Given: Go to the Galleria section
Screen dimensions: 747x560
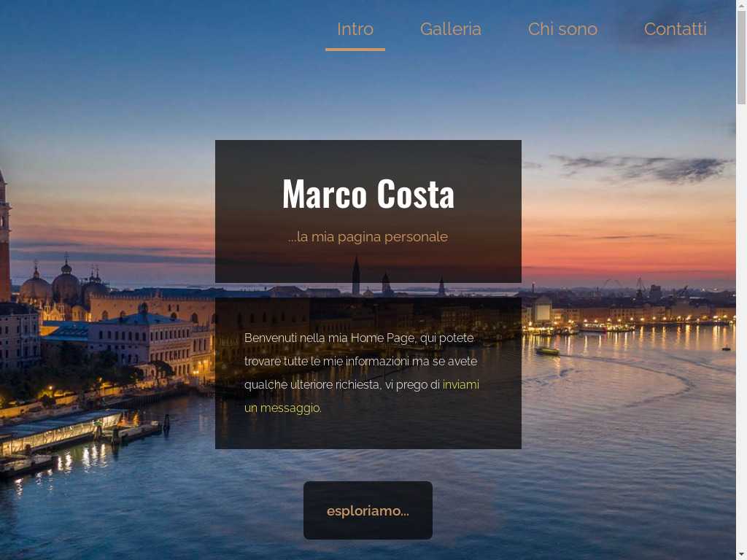Looking at the screenshot, I should coord(450,29).
